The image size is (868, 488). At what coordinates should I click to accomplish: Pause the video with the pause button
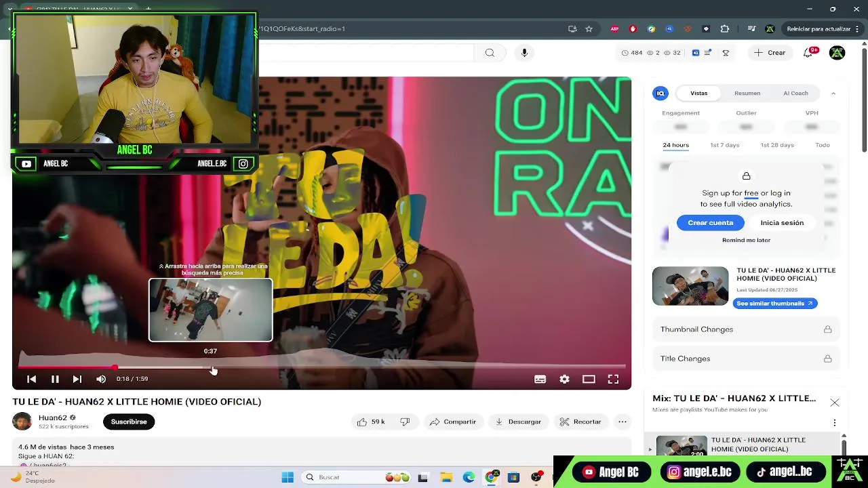pyautogui.click(x=55, y=379)
